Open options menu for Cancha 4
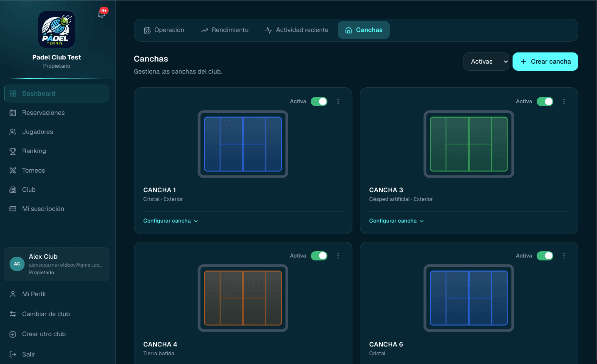The image size is (597, 364). click(338, 256)
